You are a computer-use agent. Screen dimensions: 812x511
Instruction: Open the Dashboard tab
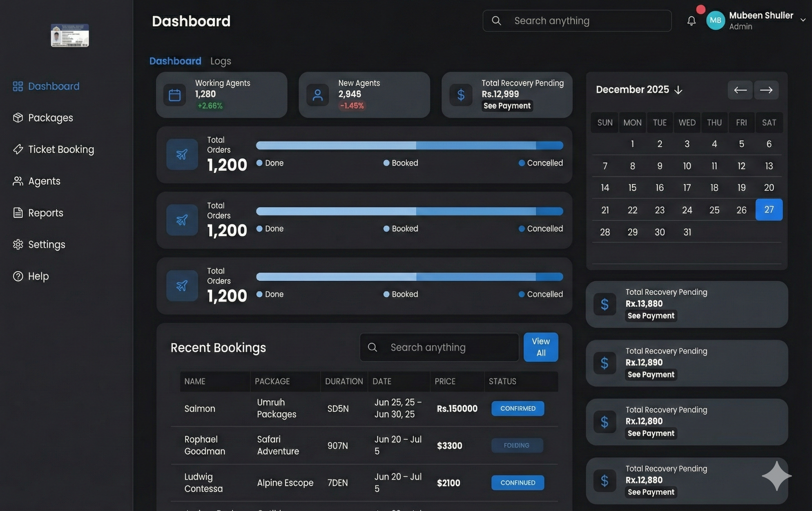(175, 61)
